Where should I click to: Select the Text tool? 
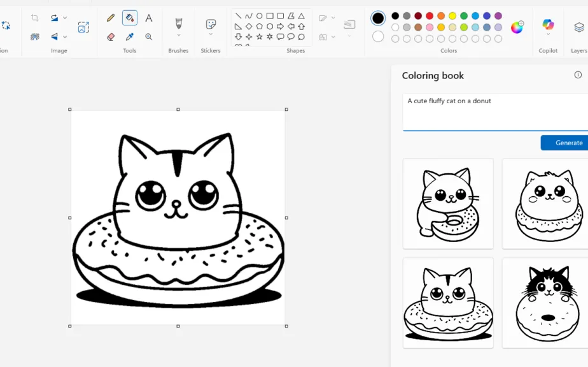[149, 18]
